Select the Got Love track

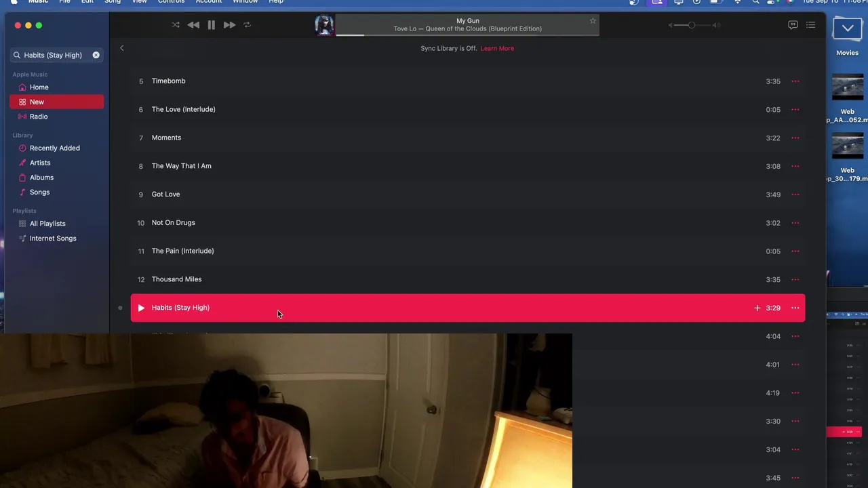click(x=468, y=195)
